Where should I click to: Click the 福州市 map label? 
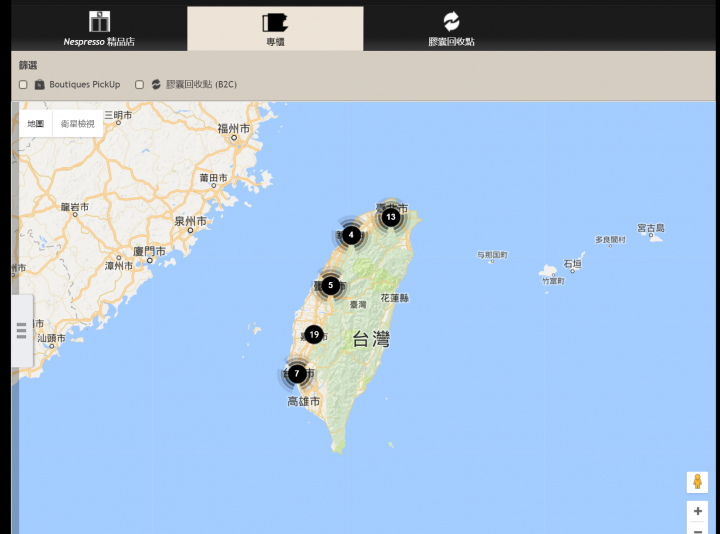pyautogui.click(x=234, y=129)
